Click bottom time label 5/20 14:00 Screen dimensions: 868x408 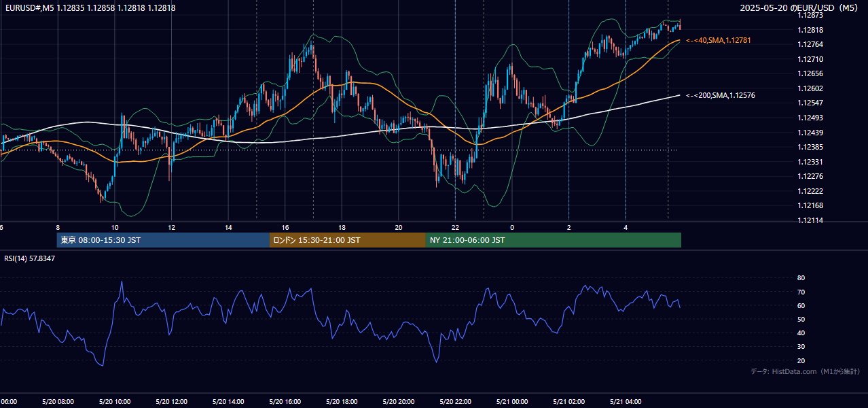[228, 402]
